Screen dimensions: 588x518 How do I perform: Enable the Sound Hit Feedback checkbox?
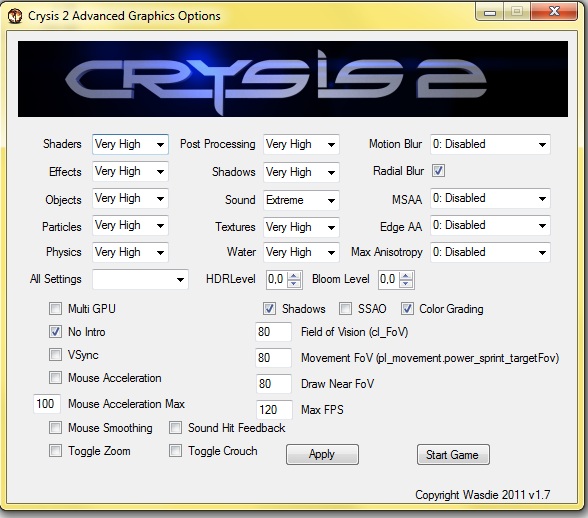pos(176,428)
